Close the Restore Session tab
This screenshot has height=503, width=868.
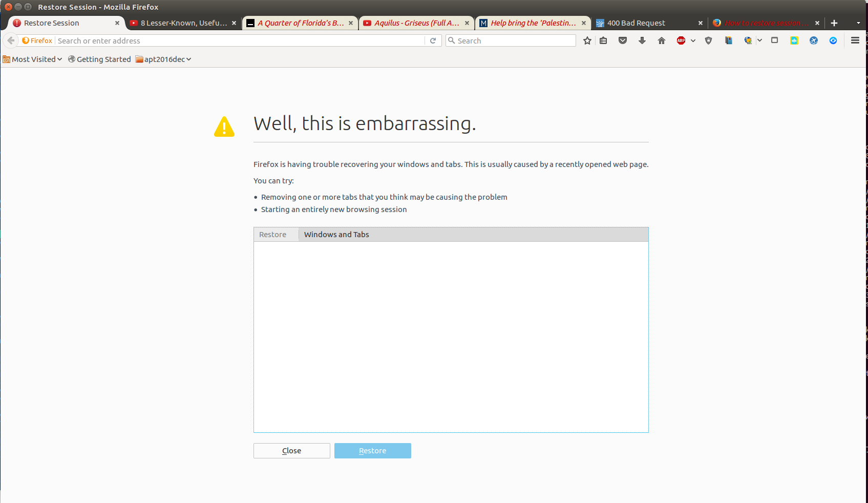click(x=117, y=23)
